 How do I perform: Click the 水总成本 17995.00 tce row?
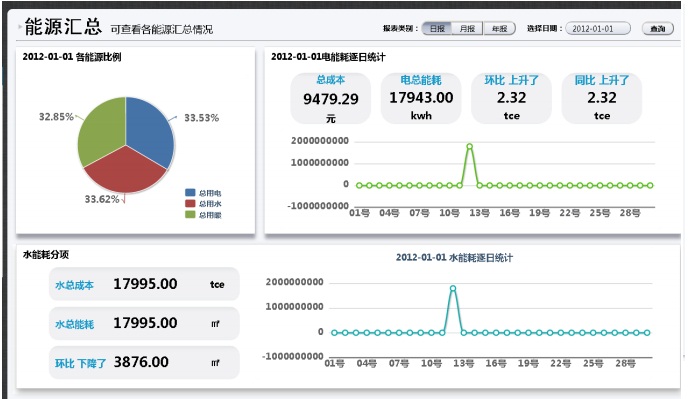click(x=144, y=284)
